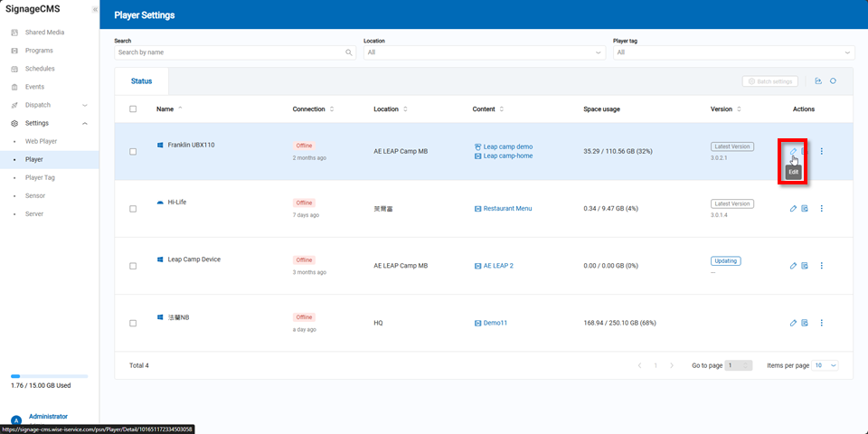The image size is (868, 434).
Task: Change items per page dropdown
Action: [x=826, y=365]
